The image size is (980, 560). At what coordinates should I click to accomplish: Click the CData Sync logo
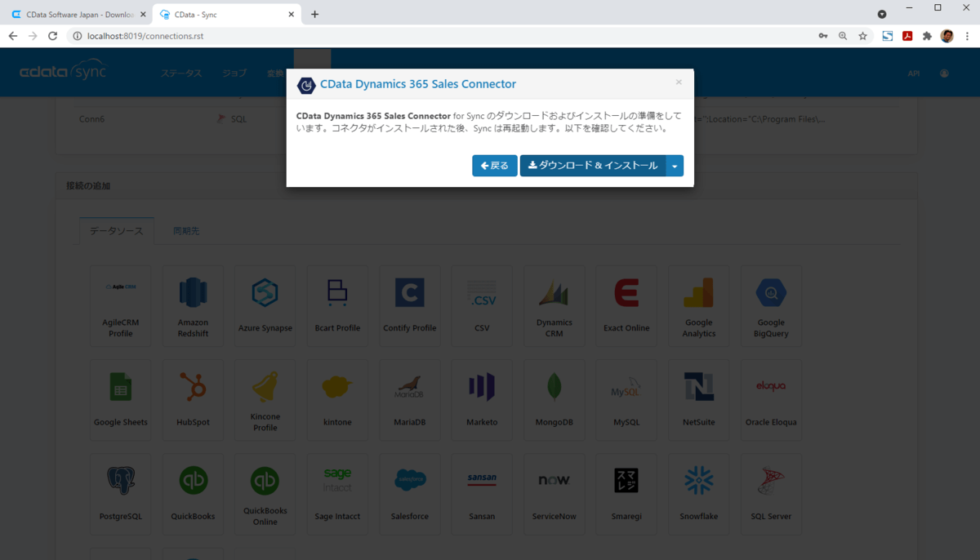click(63, 71)
